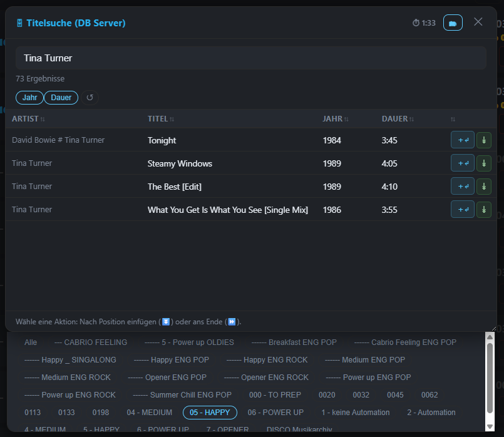Click the category list scrollbar up arrow
Viewport: 504px width, 437px height.
[x=490, y=337]
